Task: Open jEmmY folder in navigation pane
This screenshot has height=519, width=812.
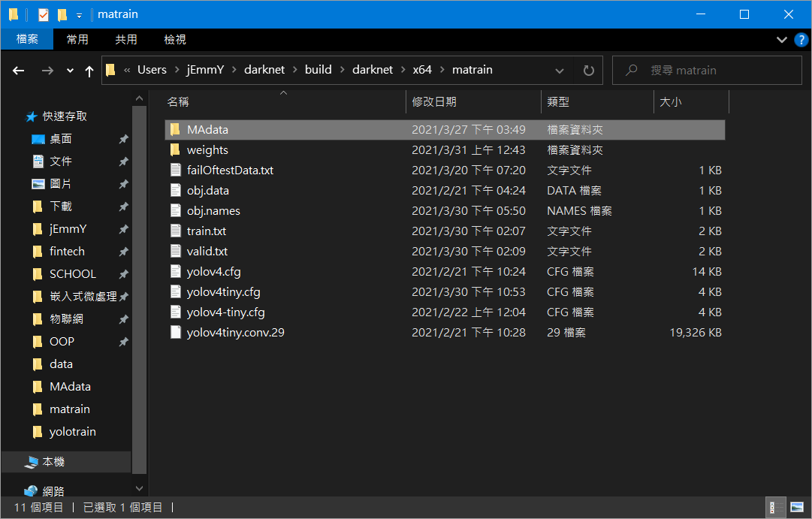Action: 68,229
